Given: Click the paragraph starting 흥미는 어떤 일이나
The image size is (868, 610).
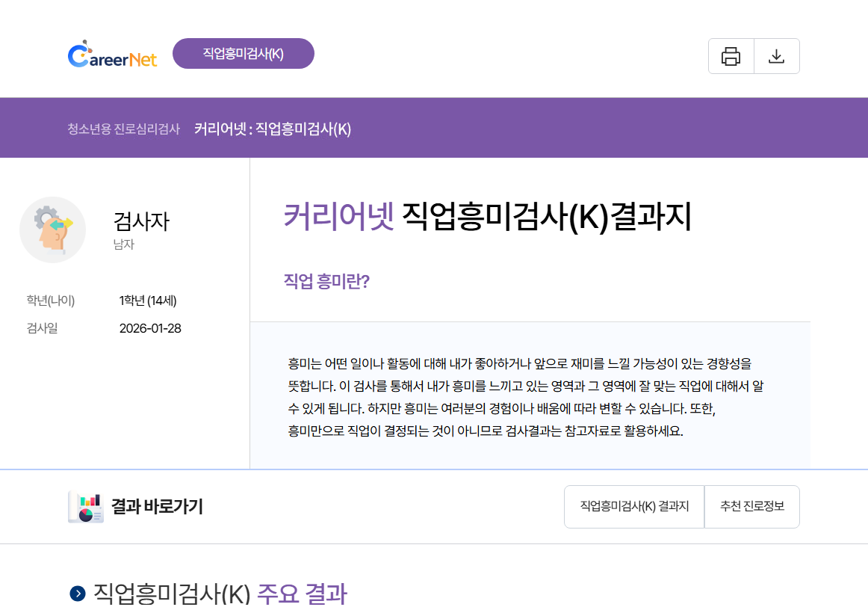Looking at the screenshot, I should [x=525, y=397].
